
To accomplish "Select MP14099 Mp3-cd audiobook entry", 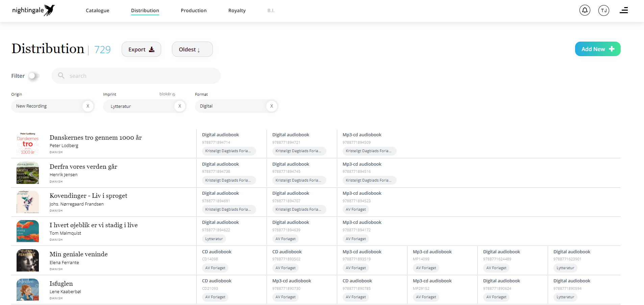I will pyautogui.click(x=421, y=259).
